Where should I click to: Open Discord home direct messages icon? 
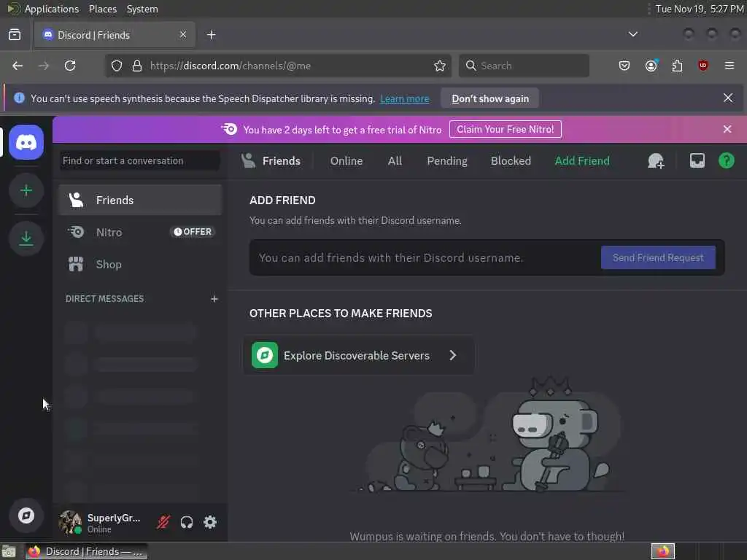(x=26, y=142)
